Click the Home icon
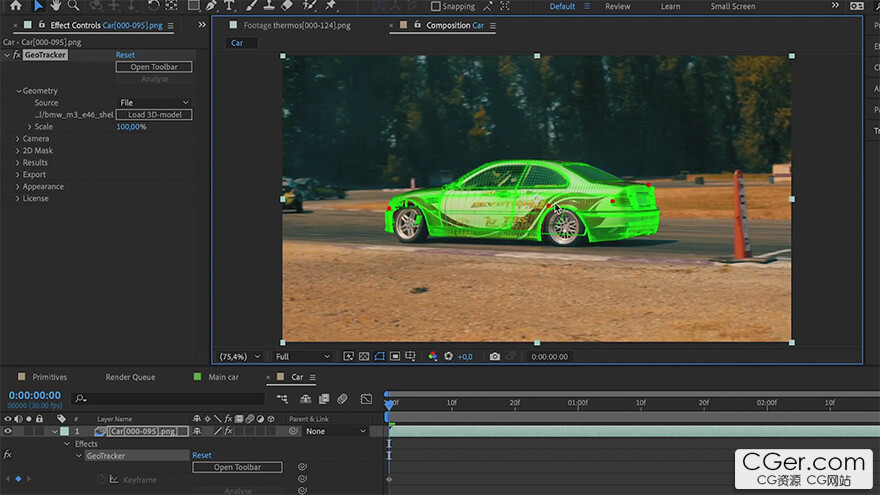880x495 pixels. click(15, 6)
